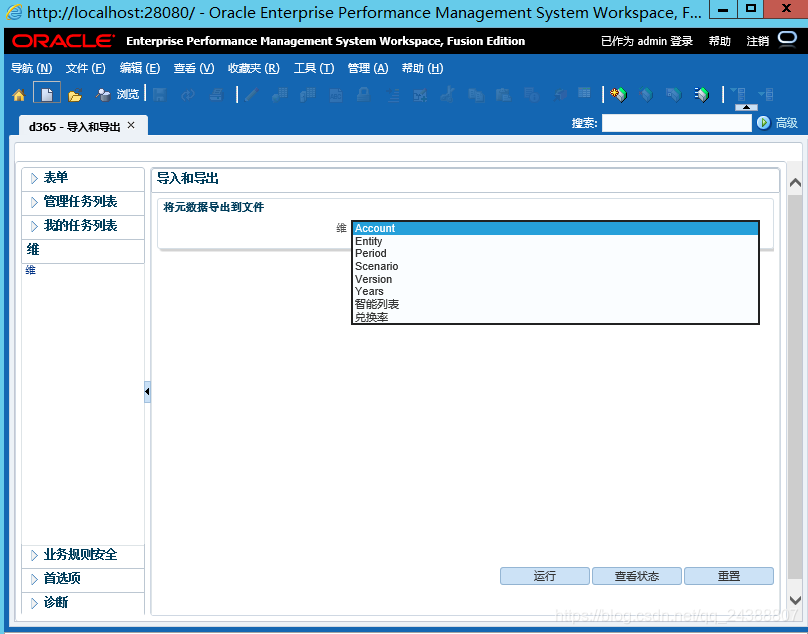The width and height of the screenshot is (808, 634).
Task: Click inside the 搜索 search field
Action: pyautogui.click(x=677, y=123)
